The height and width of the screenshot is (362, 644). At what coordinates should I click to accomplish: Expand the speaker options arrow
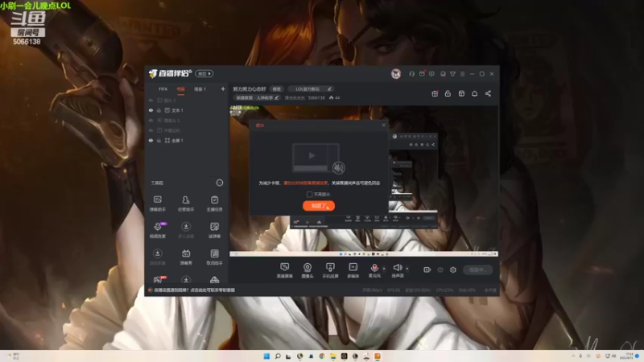pos(407,269)
